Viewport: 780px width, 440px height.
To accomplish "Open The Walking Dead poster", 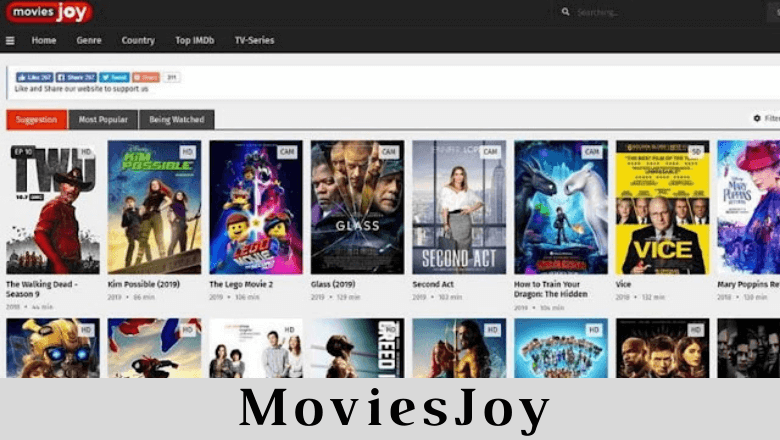I will coord(53,207).
